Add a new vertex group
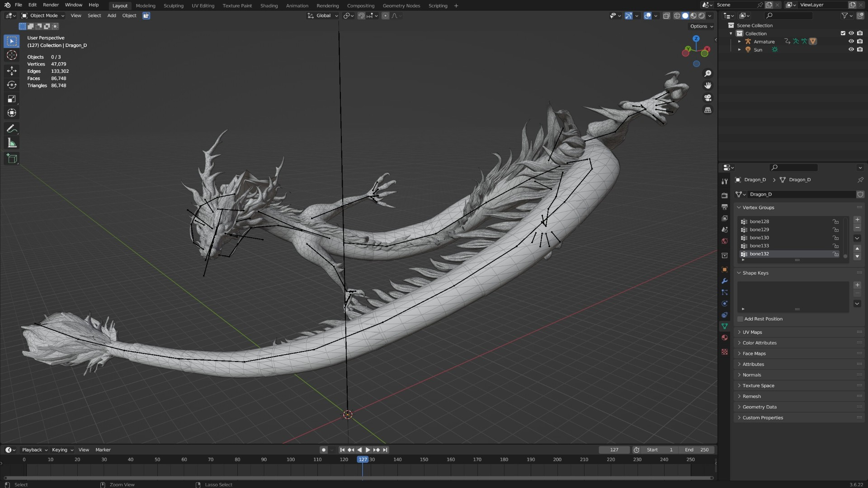This screenshot has height=488, width=868. (857, 220)
